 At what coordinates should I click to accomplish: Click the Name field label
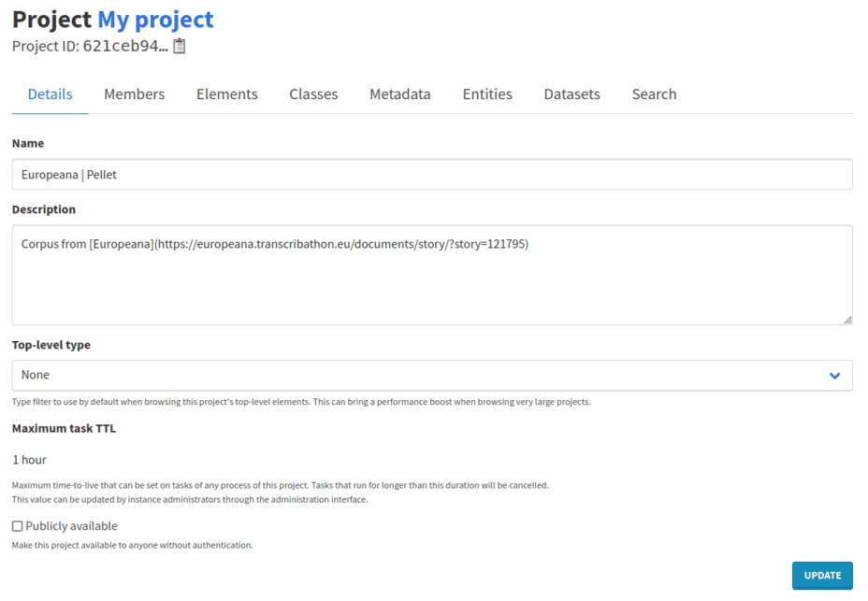click(28, 143)
